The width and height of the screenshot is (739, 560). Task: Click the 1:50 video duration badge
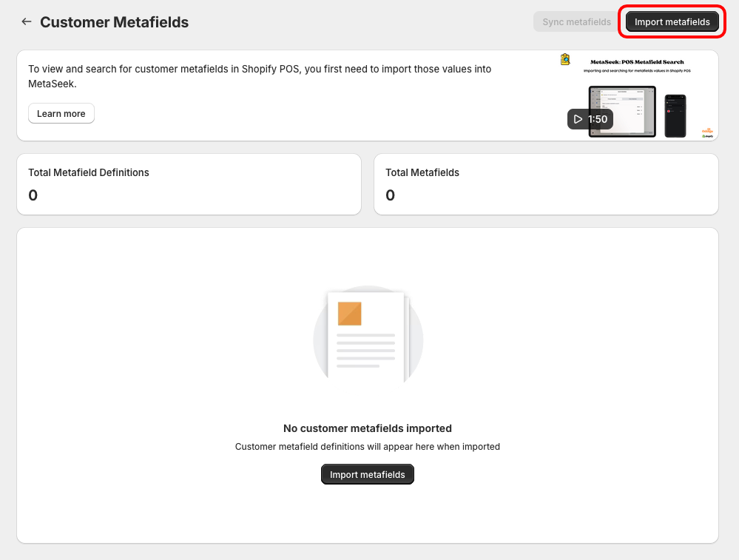click(x=591, y=118)
